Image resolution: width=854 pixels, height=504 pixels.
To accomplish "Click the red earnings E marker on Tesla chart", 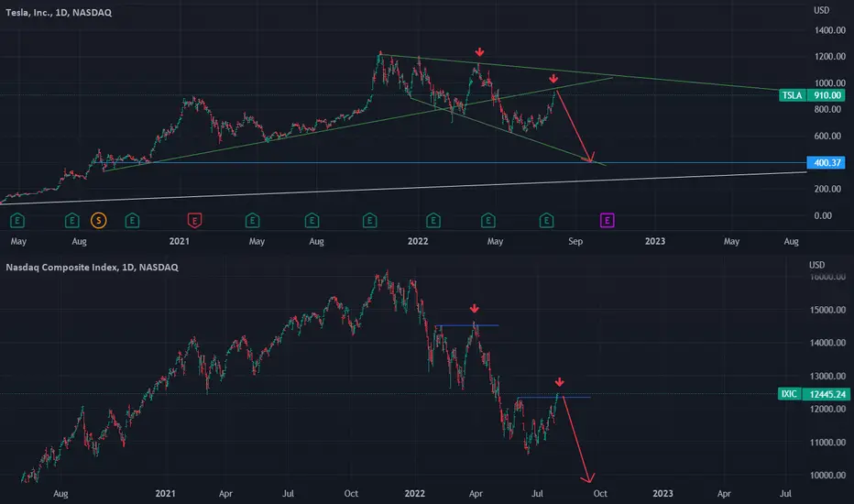I will click(194, 221).
